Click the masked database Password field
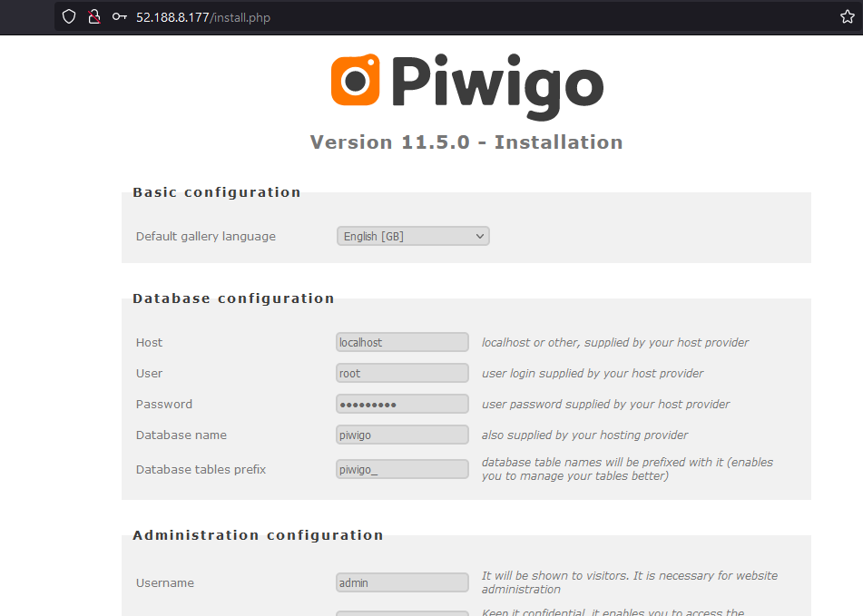Image resolution: width=863 pixels, height=616 pixels. 402,405
